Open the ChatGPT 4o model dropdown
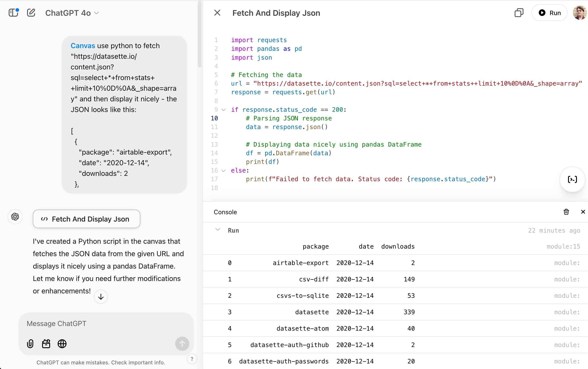This screenshot has width=588, height=369. [x=72, y=13]
